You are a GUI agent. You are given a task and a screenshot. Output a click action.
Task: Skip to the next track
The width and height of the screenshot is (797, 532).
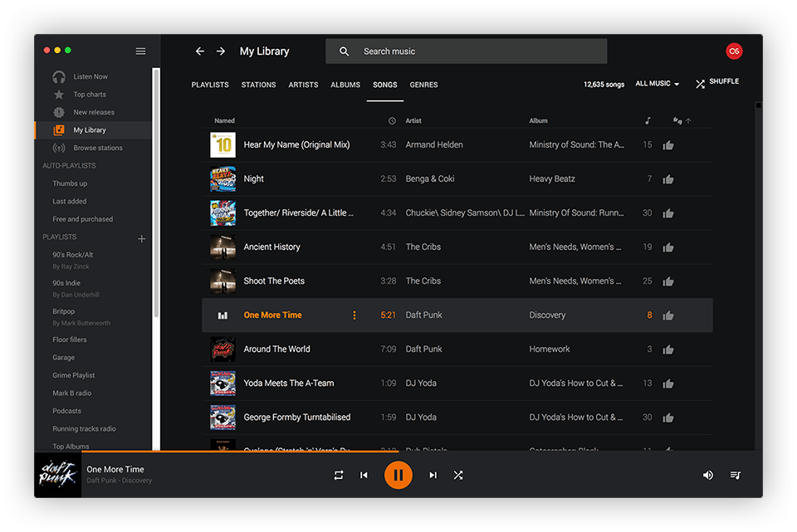pyautogui.click(x=433, y=475)
